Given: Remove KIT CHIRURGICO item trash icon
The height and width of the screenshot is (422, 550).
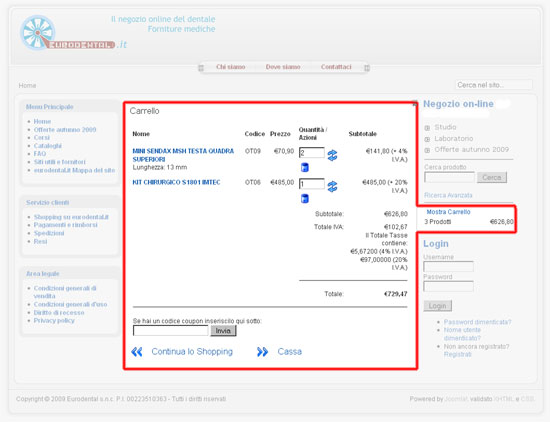Looking at the screenshot, I should click(305, 199).
